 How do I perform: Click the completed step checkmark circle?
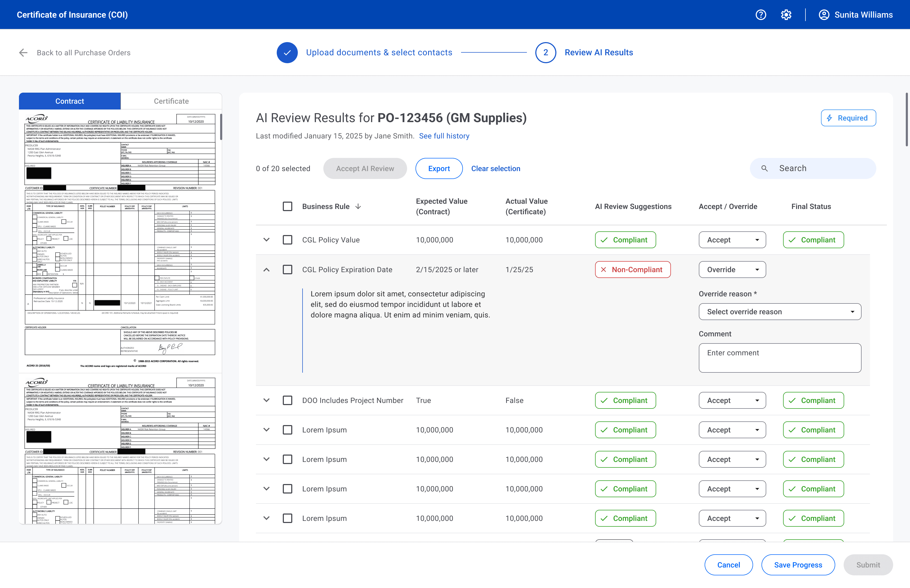pos(287,53)
